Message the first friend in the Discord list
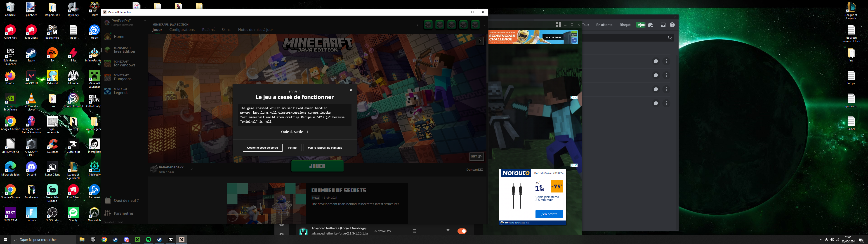Screen dimensions: 868x244 pos(656,61)
